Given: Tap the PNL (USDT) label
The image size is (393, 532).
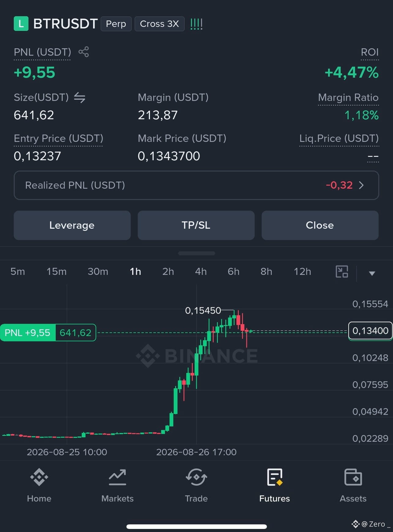Looking at the screenshot, I should click(43, 52).
